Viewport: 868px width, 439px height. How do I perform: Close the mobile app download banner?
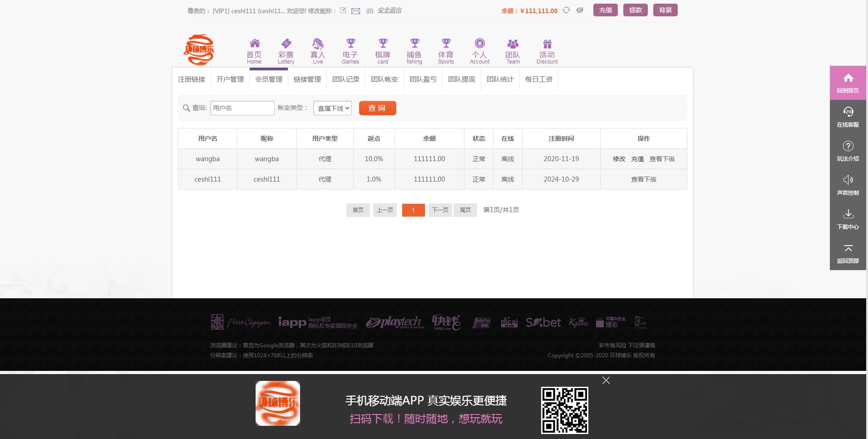point(606,380)
